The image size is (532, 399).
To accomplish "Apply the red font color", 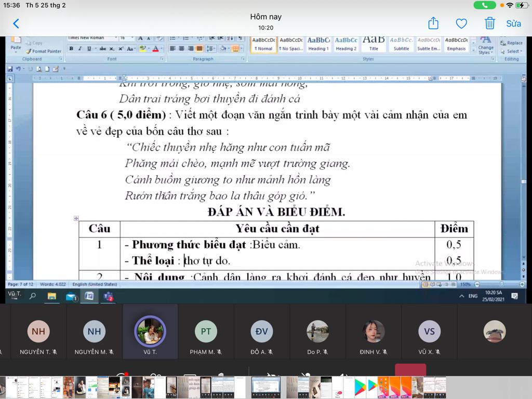I will [155, 48].
